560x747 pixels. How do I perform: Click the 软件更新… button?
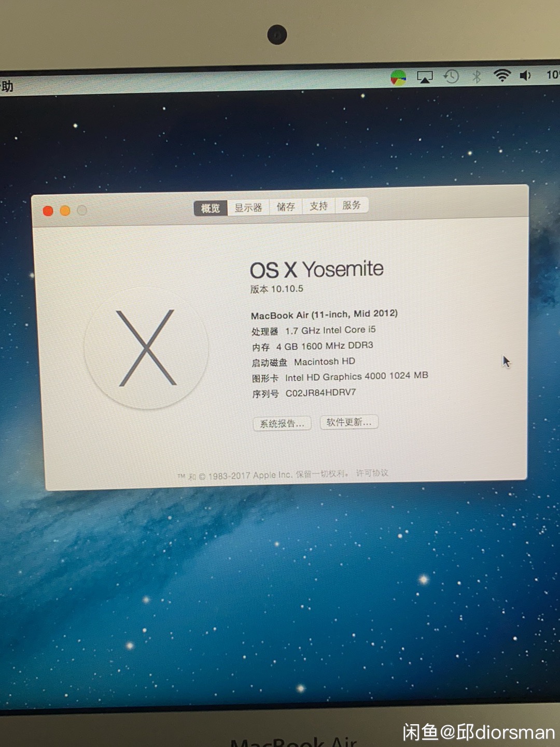(349, 422)
